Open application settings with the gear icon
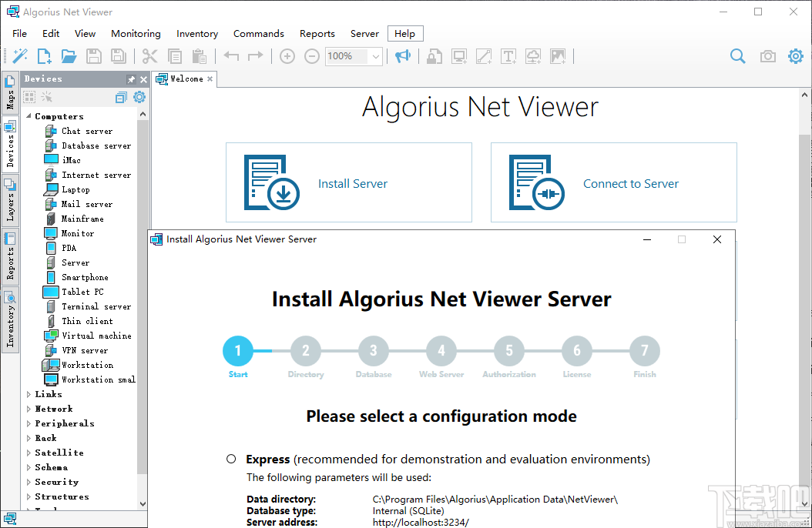Viewport: 812px width, 528px height. pyautogui.click(x=795, y=55)
